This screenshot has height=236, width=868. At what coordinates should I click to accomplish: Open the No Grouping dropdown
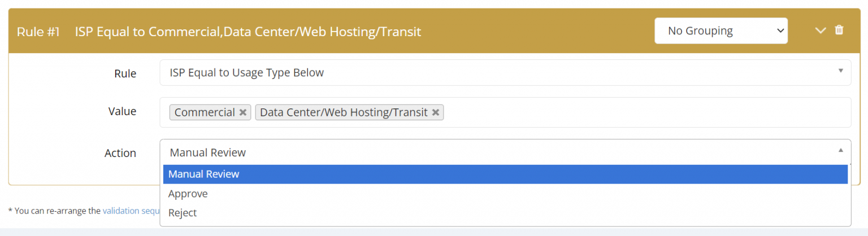721,30
